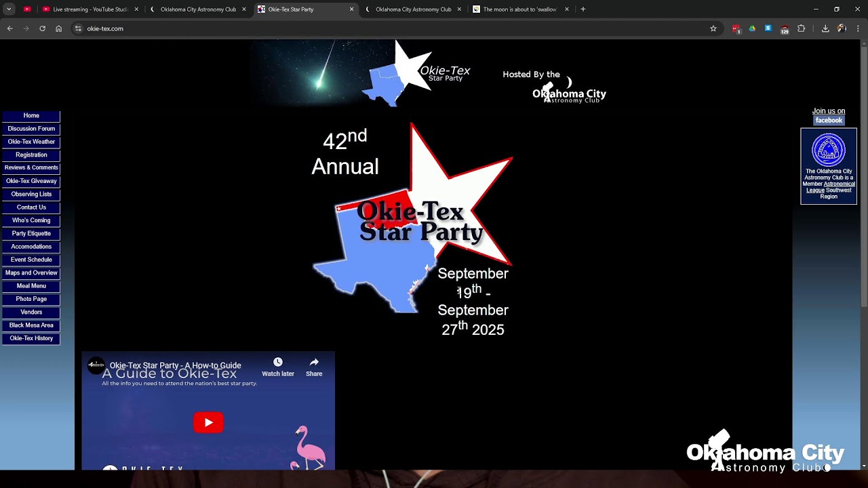
Task: Open the Okie-Tex Giveaway page
Action: 31,182
